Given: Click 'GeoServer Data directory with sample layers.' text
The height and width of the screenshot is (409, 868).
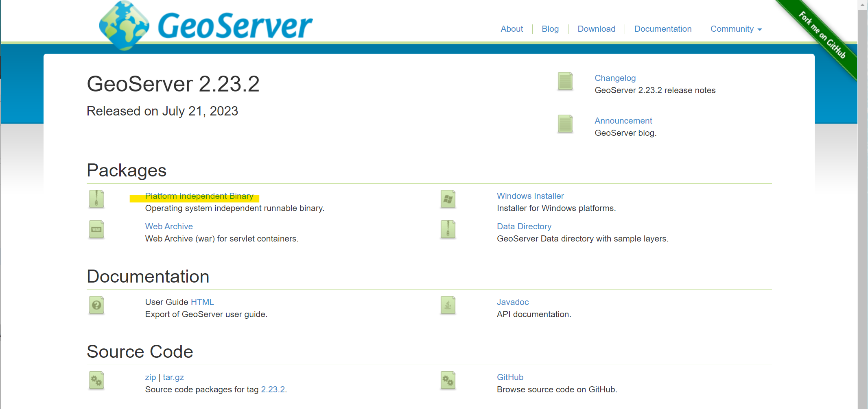Looking at the screenshot, I should tap(583, 239).
